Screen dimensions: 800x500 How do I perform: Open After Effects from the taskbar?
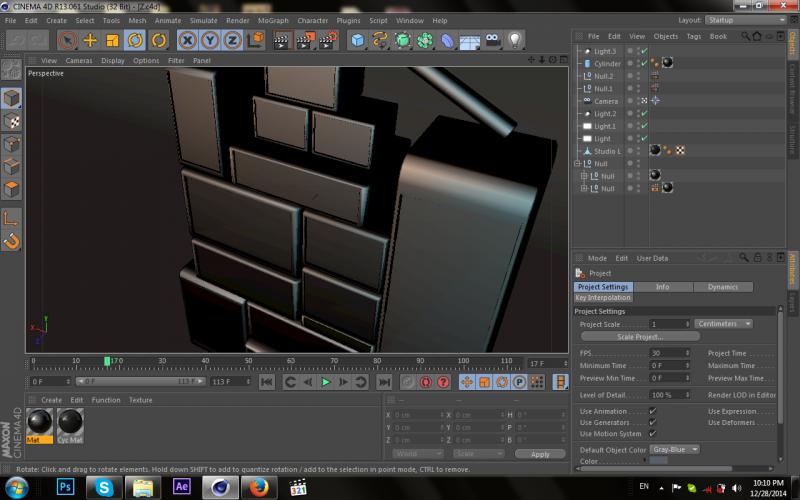point(182,487)
